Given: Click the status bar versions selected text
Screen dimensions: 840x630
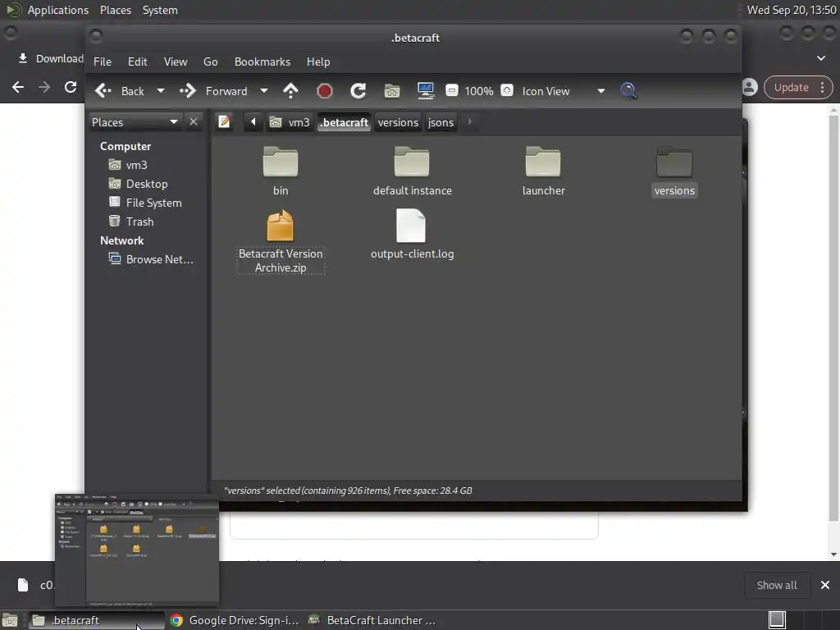Looking at the screenshot, I should click(x=348, y=491).
